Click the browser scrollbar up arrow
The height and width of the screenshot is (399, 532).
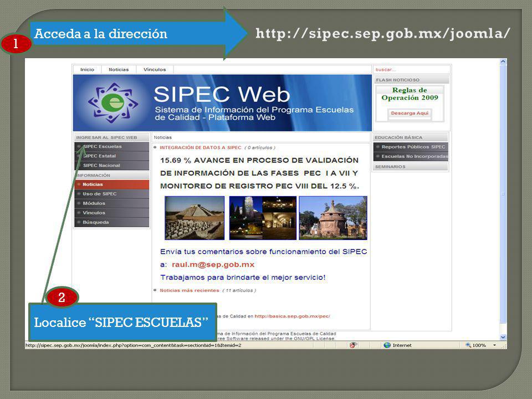click(x=503, y=62)
